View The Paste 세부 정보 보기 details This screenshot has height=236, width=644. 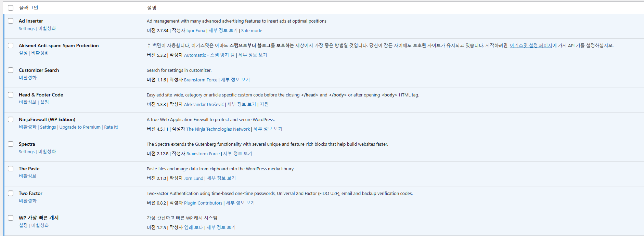[x=221, y=179]
